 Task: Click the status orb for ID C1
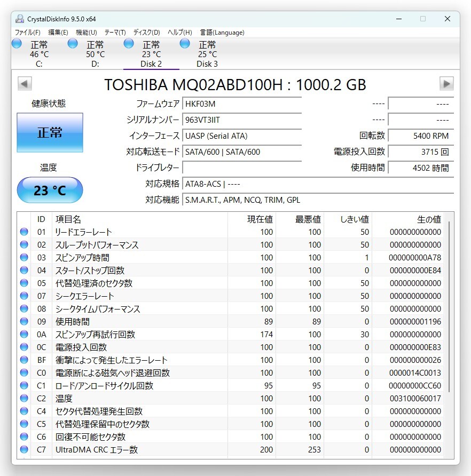coord(24,385)
